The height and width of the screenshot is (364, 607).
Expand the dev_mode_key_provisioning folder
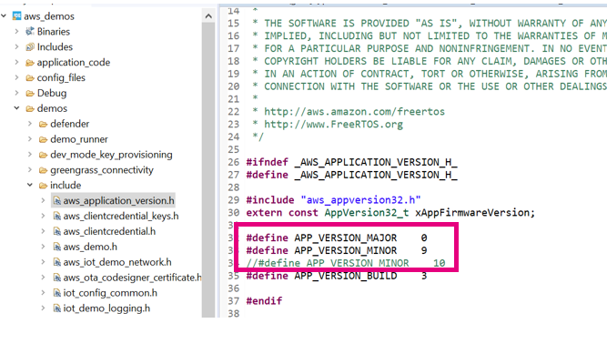click(30, 155)
